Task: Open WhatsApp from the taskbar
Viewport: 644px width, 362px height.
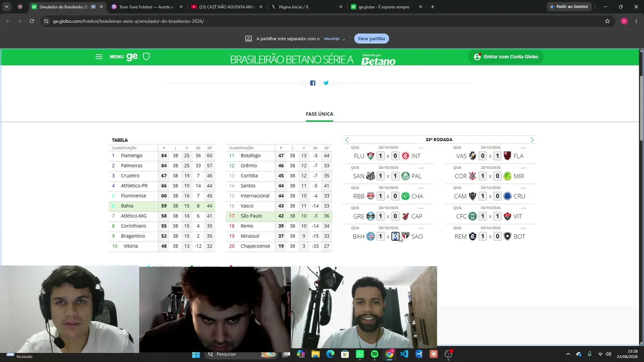Action: (x=360, y=354)
